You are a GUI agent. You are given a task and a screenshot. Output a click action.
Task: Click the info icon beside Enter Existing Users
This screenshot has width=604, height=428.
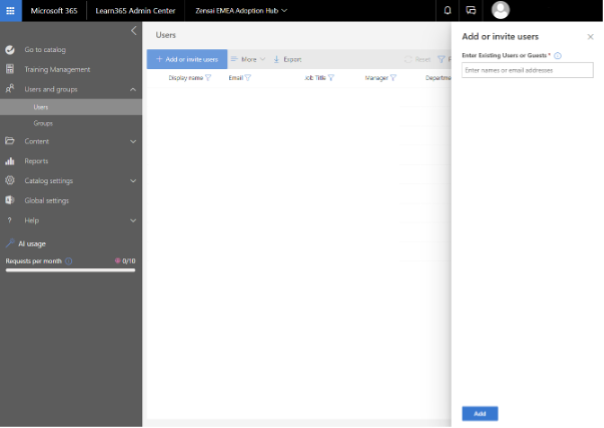[x=557, y=56]
